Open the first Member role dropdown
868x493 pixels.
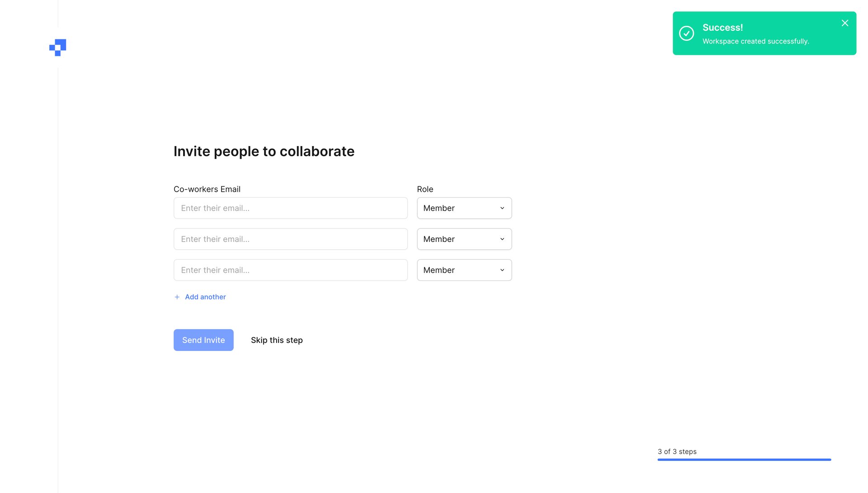(x=464, y=208)
